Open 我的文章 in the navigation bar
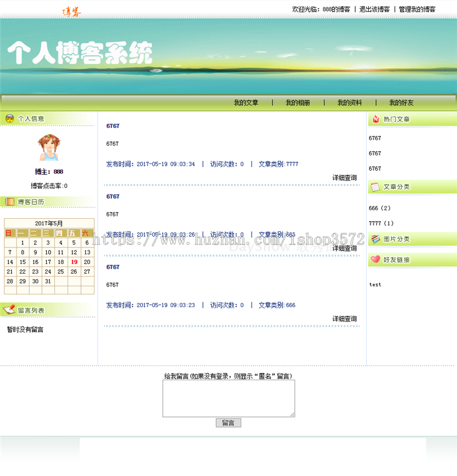The height and width of the screenshot is (476, 457). (246, 102)
